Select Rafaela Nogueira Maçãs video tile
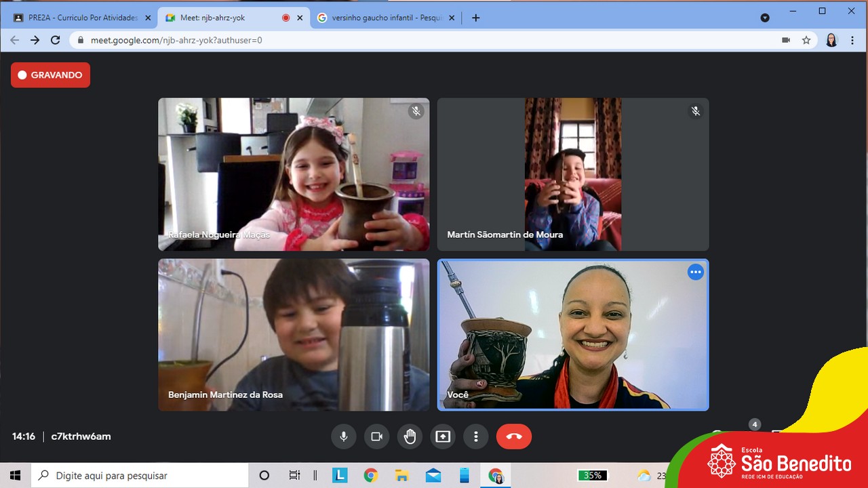The height and width of the screenshot is (488, 868). tap(294, 174)
